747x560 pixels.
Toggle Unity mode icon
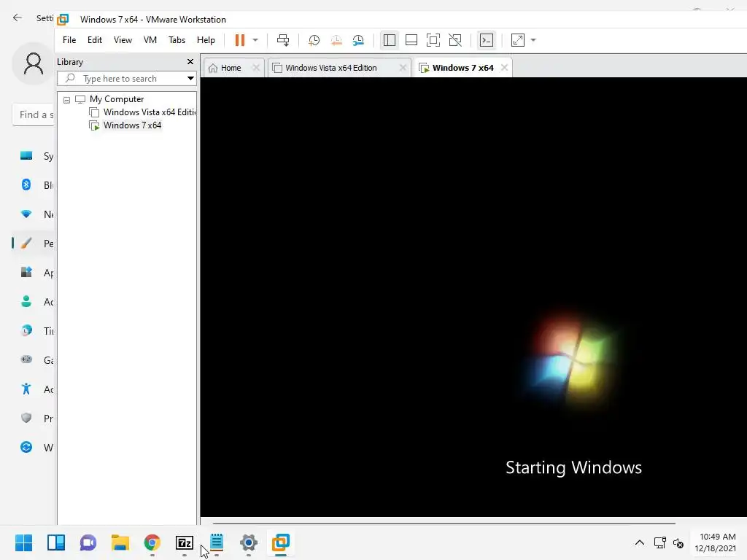click(455, 40)
